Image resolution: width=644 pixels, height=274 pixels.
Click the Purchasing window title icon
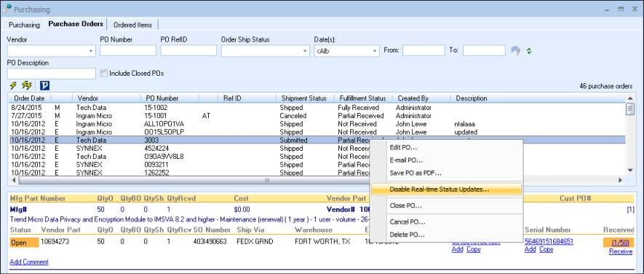pyautogui.click(x=7, y=9)
